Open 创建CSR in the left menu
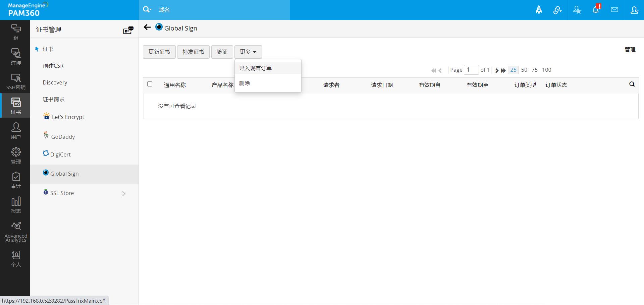Screen dimensions: 644x305 [53, 66]
